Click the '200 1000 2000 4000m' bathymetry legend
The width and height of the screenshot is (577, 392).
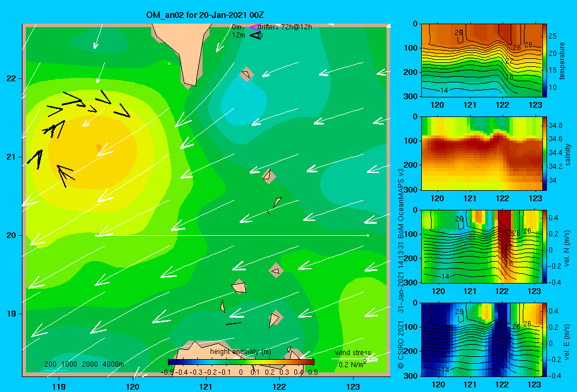(x=84, y=364)
